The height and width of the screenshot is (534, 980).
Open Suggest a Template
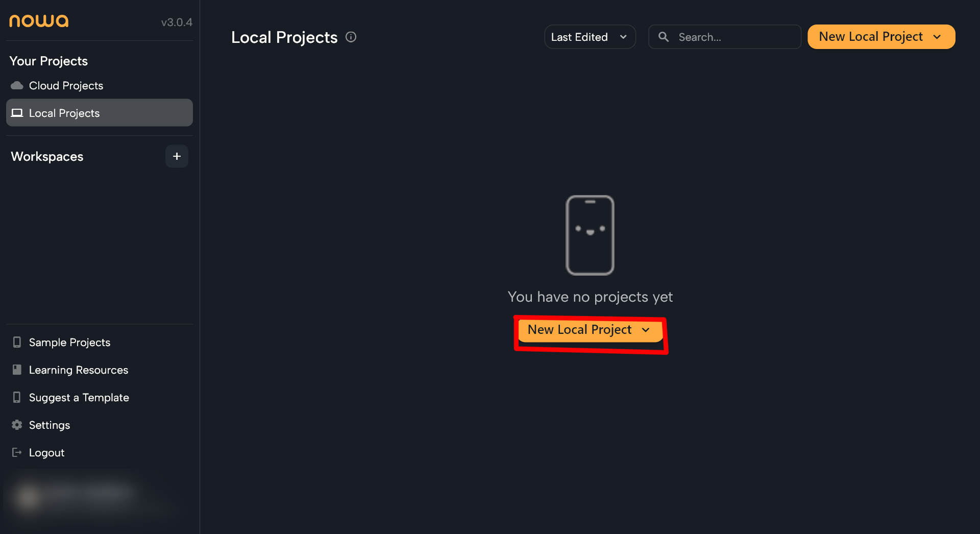click(x=79, y=397)
